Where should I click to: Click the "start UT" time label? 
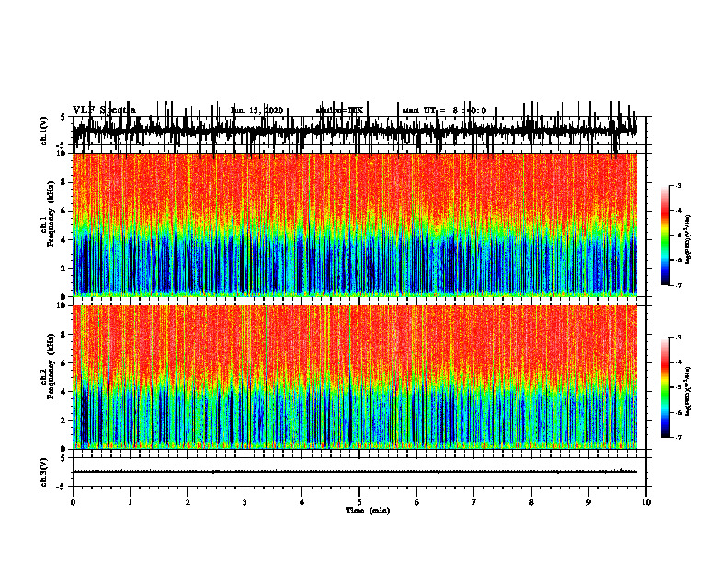(444, 110)
